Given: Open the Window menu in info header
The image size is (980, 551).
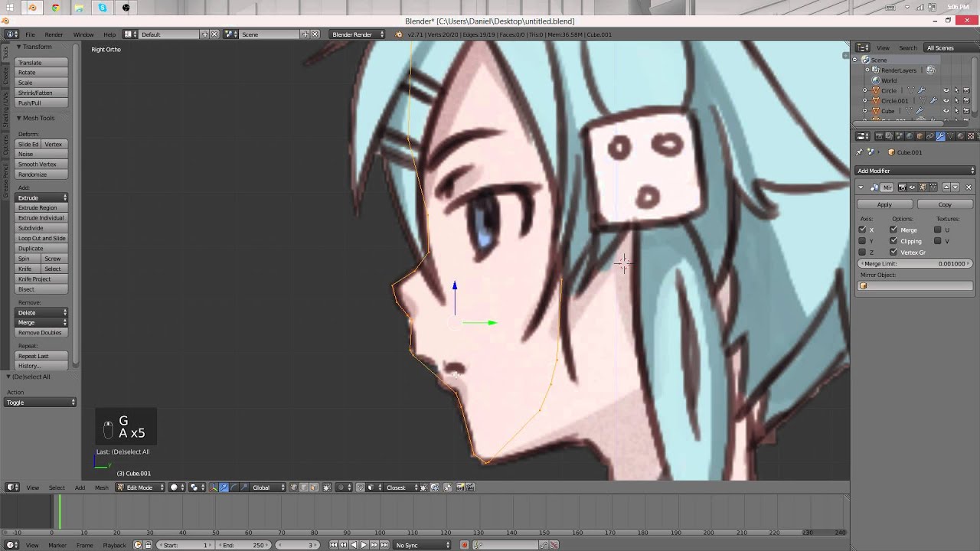Looking at the screenshot, I should (x=83, y=34).
